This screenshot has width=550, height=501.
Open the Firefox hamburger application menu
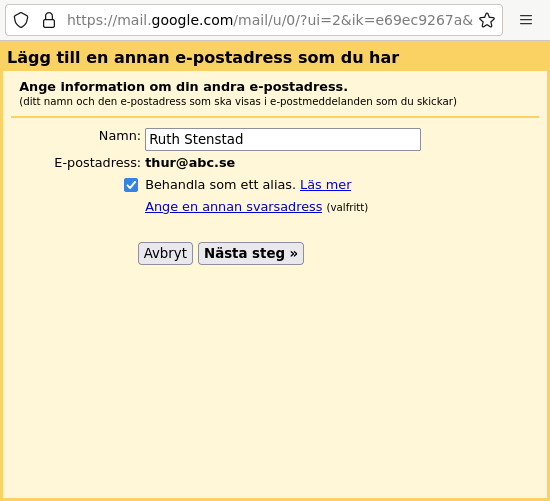coord(526,20)
